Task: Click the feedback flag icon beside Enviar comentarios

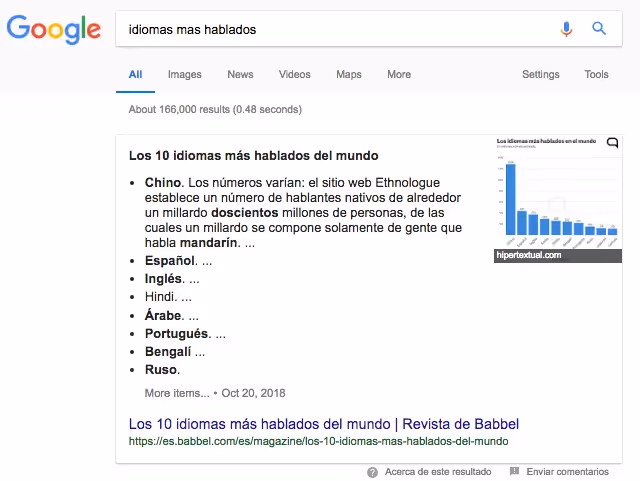Action: click(x=514, y=472)
